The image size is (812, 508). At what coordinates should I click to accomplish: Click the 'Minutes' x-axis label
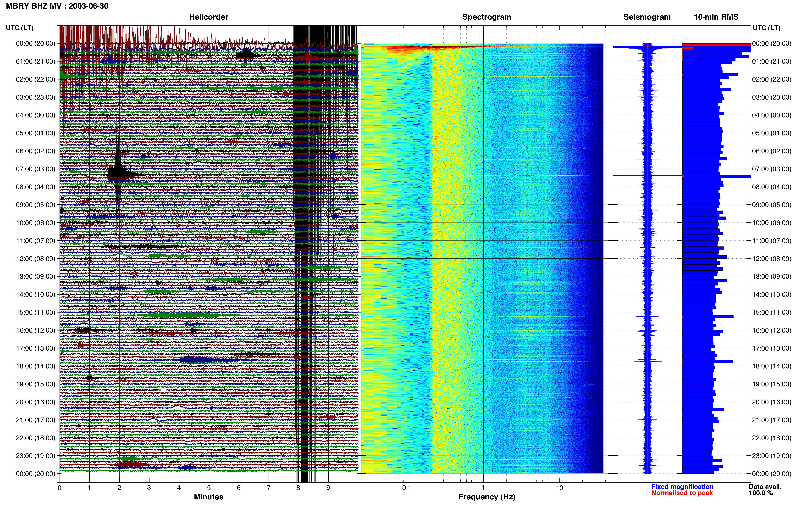point(209,497)
